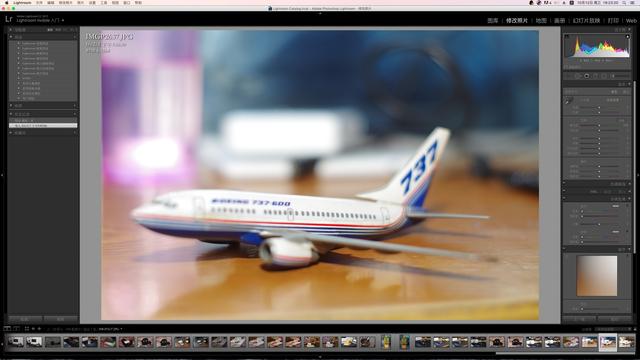Click the Reset button at bottom right

pyautogui.click(x=615, y=319)
